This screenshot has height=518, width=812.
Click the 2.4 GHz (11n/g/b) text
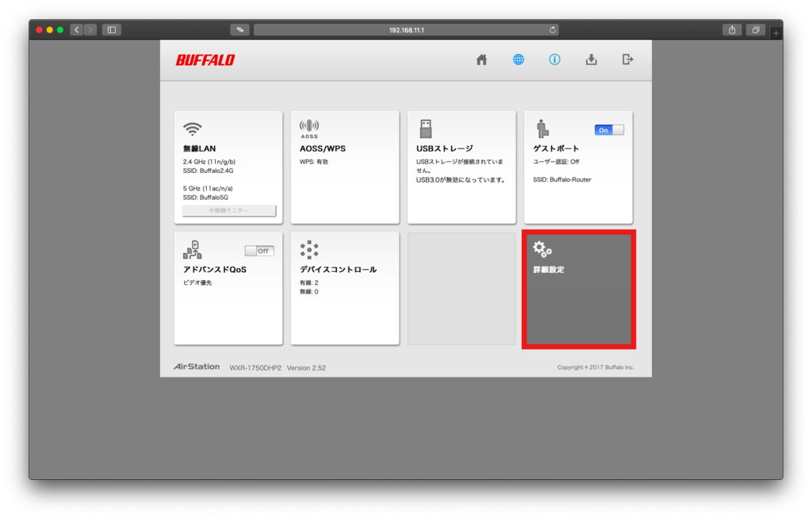pyautogui.click(x=209, y=162)
